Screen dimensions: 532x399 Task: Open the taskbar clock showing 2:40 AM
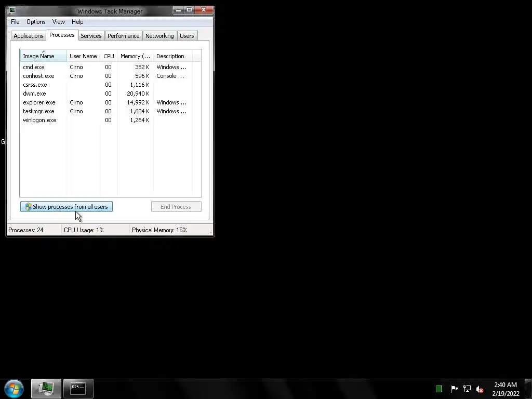pos(506,389)
